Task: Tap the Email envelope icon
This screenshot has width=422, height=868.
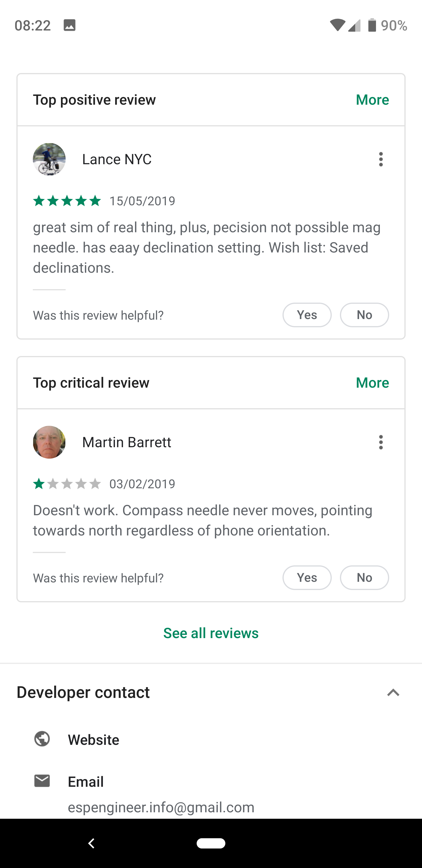Action: point(42,781)
